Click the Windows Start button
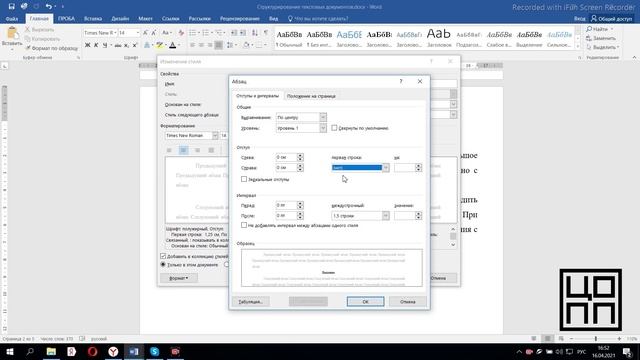640x360 pixels. click(9, 351)
